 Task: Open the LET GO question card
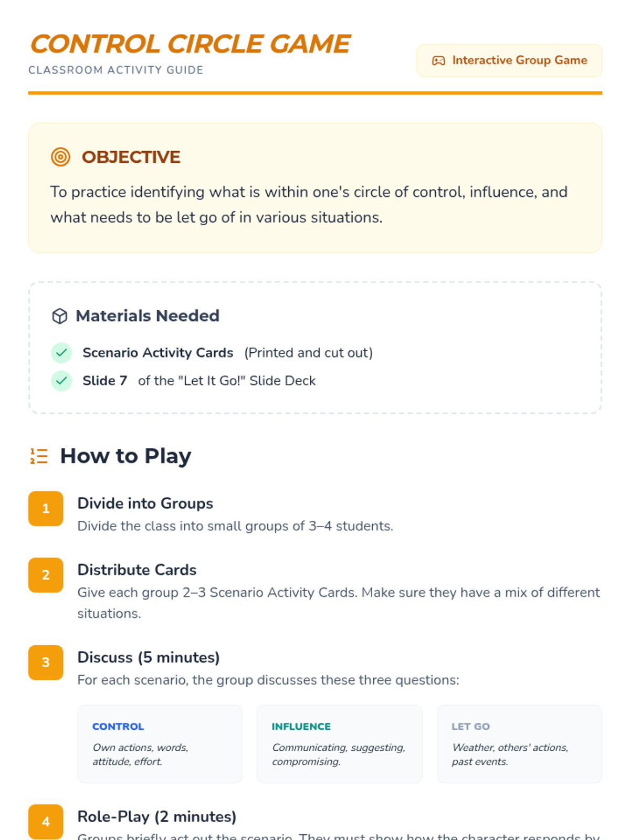point(519,744)
